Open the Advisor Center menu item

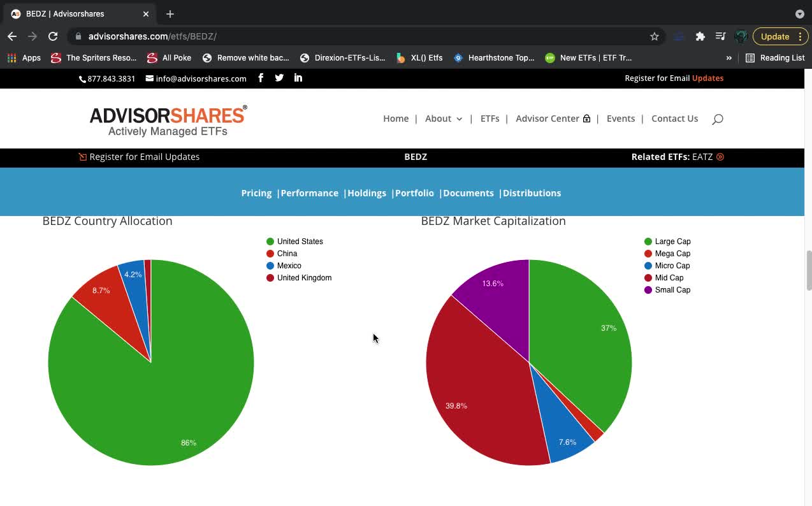coord(553,119)
